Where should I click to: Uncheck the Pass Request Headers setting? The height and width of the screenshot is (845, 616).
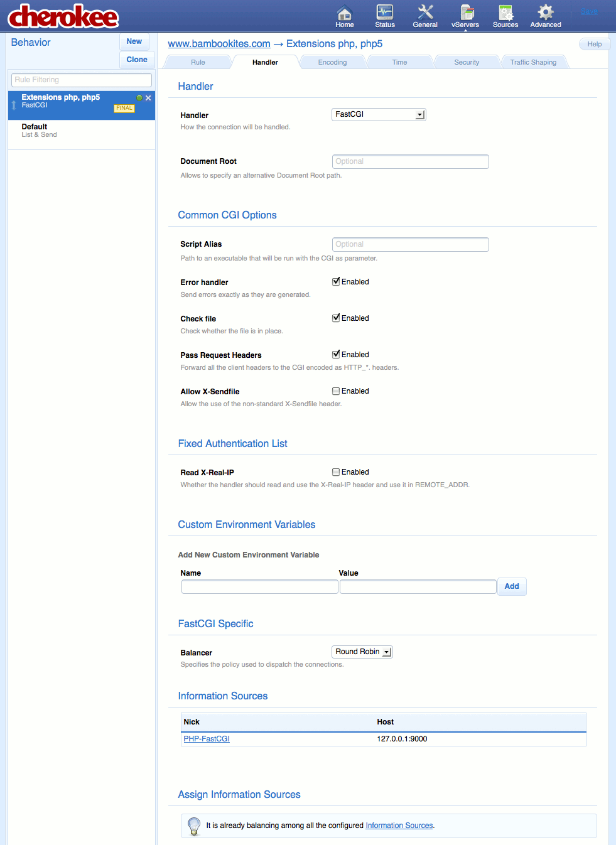pyautogui.click(x=336, y=354)
